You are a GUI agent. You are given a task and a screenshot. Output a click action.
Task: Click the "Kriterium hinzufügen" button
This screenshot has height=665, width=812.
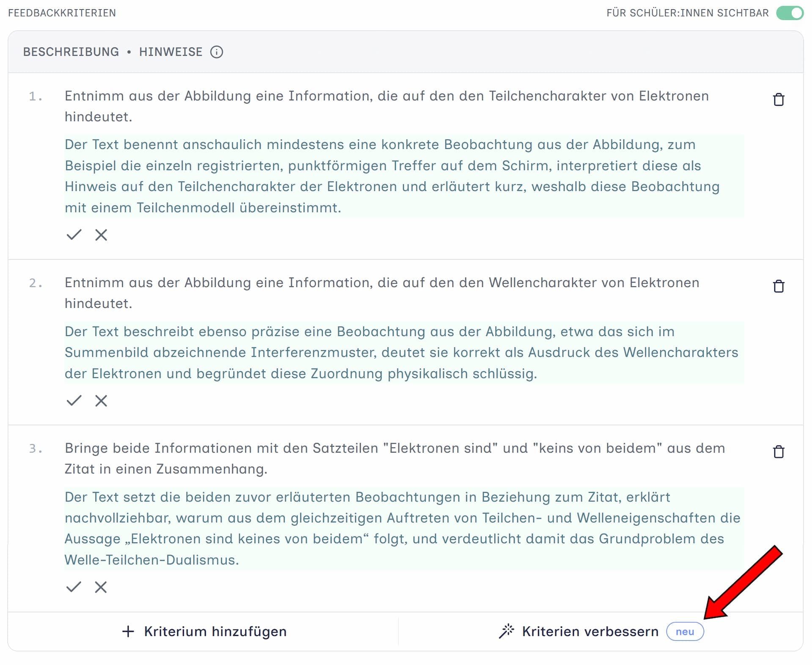coord(215,631)
